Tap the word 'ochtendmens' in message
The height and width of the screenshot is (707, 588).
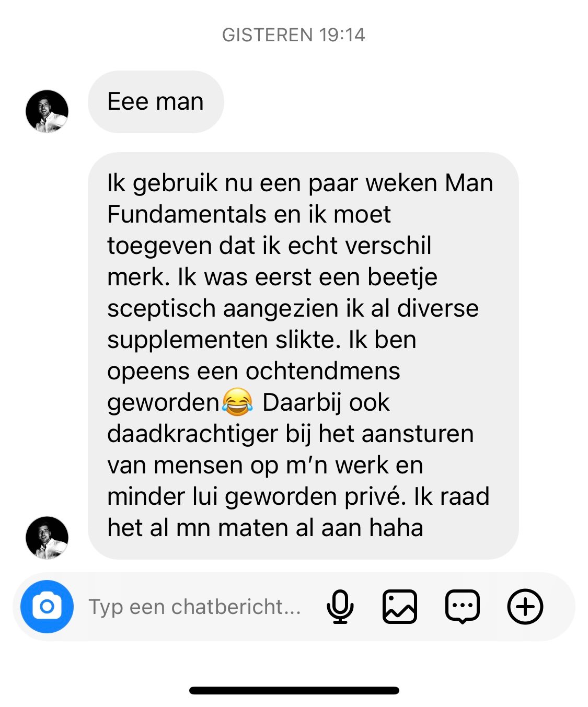323,371
